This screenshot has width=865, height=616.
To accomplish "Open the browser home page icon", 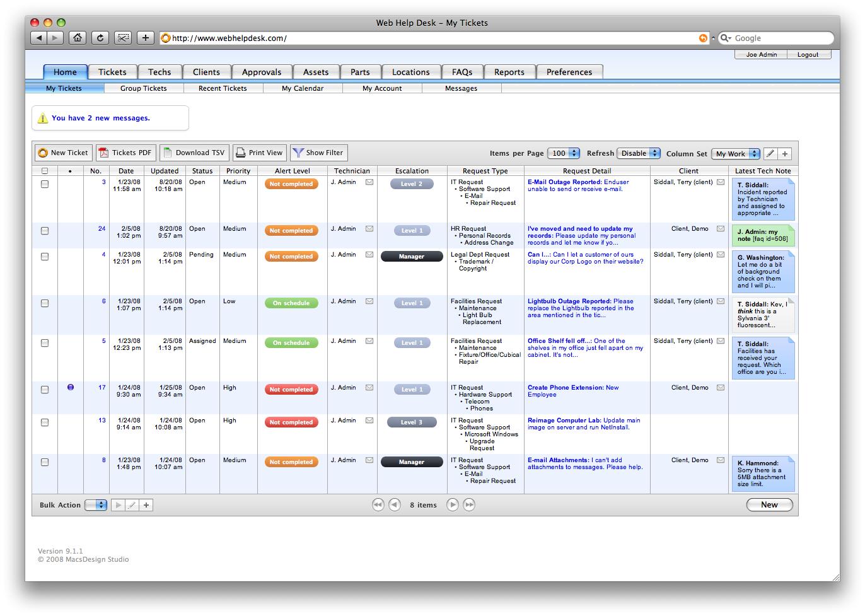I will (78, 38).
